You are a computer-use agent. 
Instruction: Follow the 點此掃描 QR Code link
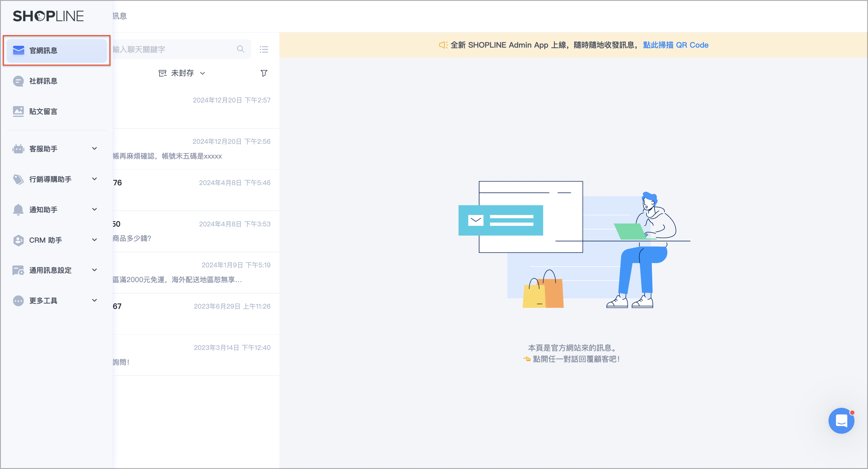pyautogui.click(x=676, y=45)
